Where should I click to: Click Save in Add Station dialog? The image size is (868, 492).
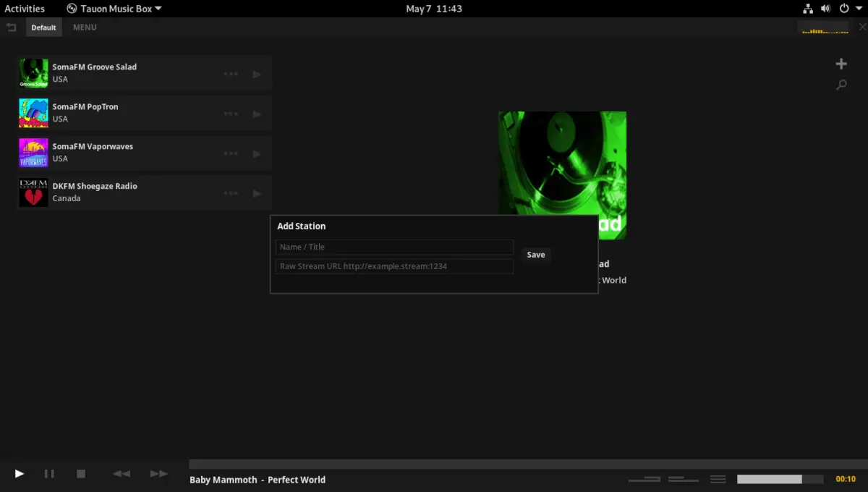536,255
